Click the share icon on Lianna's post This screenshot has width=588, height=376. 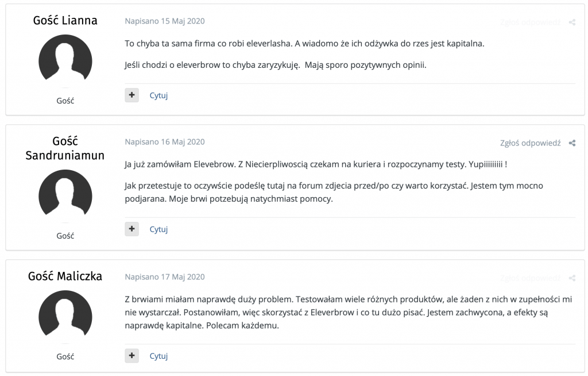(572, 22)
